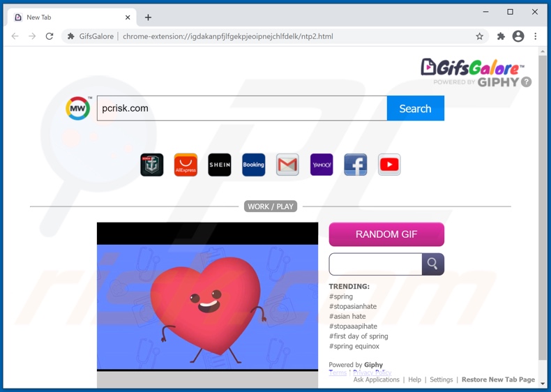This screenshot has height=392, width=551.
Task: Go back with the back arrow
Action: pyautogui.click(x=15, y=36)
